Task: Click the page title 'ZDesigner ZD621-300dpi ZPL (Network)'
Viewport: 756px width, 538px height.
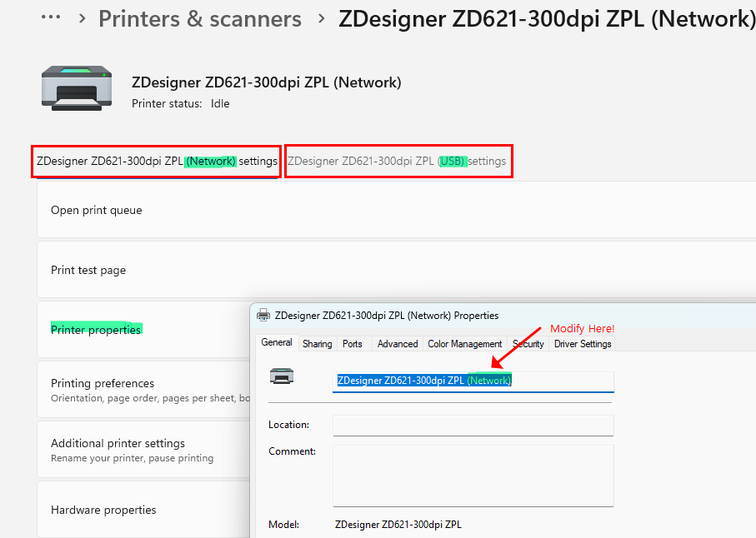Action: (547, 19)
